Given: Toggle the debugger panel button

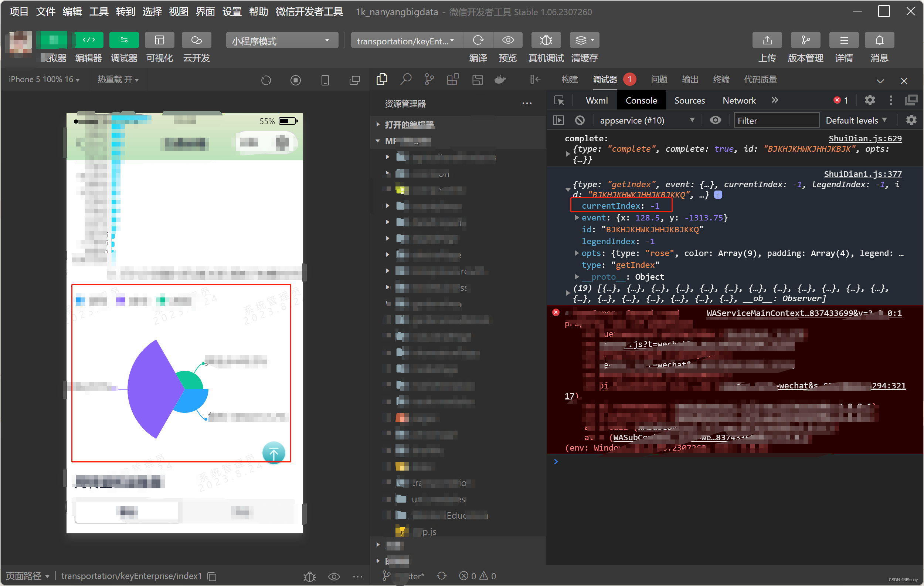Looking at the screenshot, I should (x=124, y=40).
